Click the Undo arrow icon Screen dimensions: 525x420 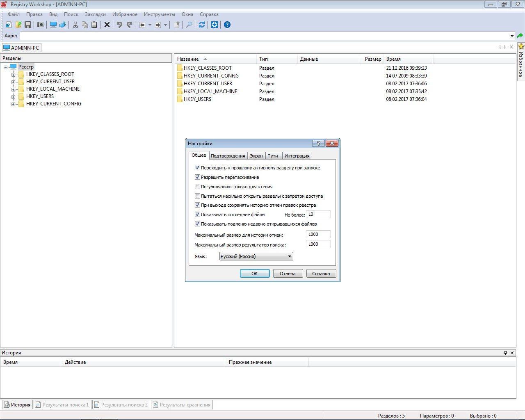pyautogui.click(x=119, y=25)
